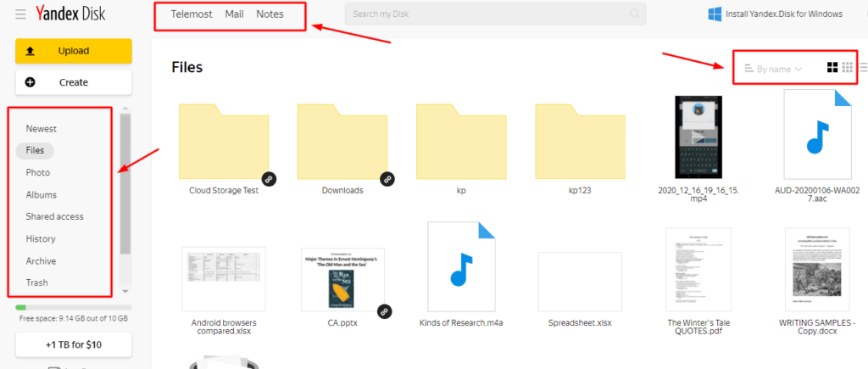This screenshot has width=868, height=369.
Task: Click the plus icon on Create
Action: (x=30, y=82)
